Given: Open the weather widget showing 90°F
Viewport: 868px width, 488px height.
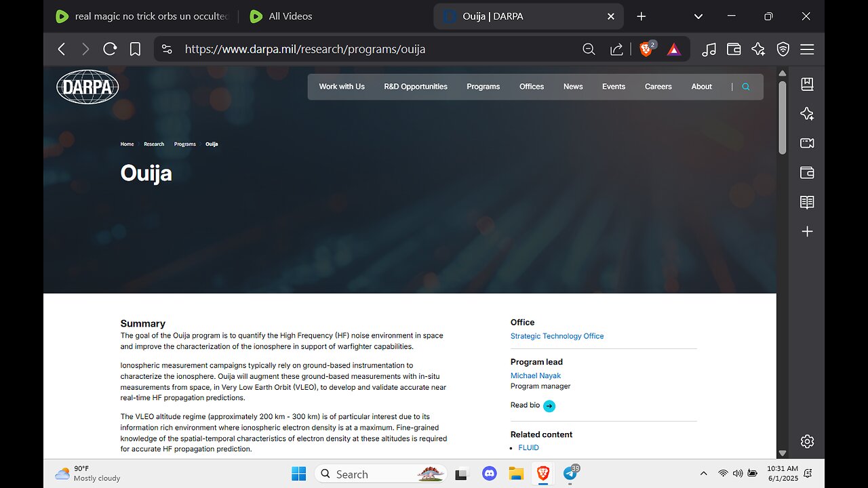Looking at the screenshot, I should 87,474.
